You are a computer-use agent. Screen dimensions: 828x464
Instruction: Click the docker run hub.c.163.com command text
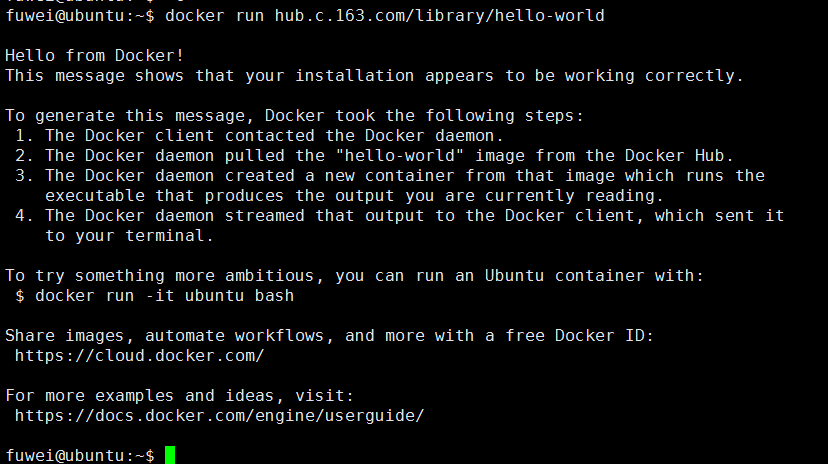coord(384,16)
